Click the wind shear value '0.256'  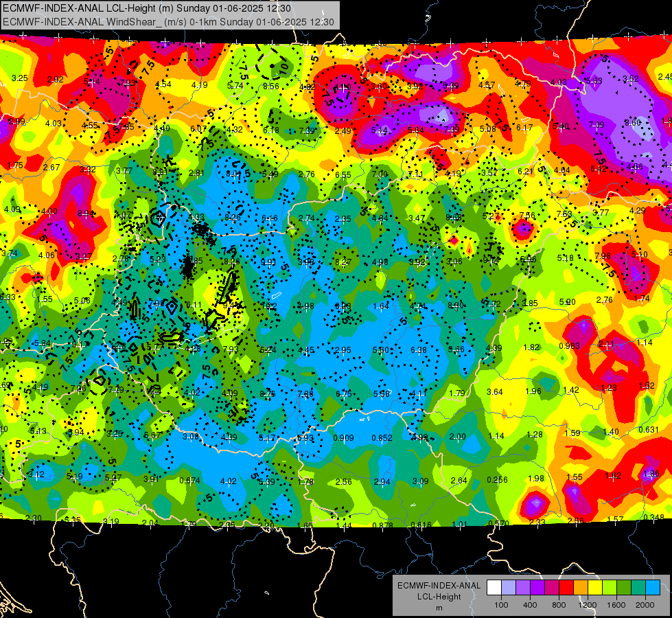click(x=497, y=479)
